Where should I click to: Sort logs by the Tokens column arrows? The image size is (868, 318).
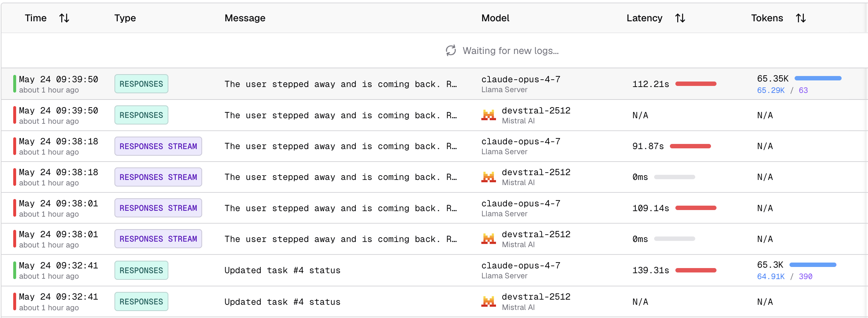(x=801, y=18)
